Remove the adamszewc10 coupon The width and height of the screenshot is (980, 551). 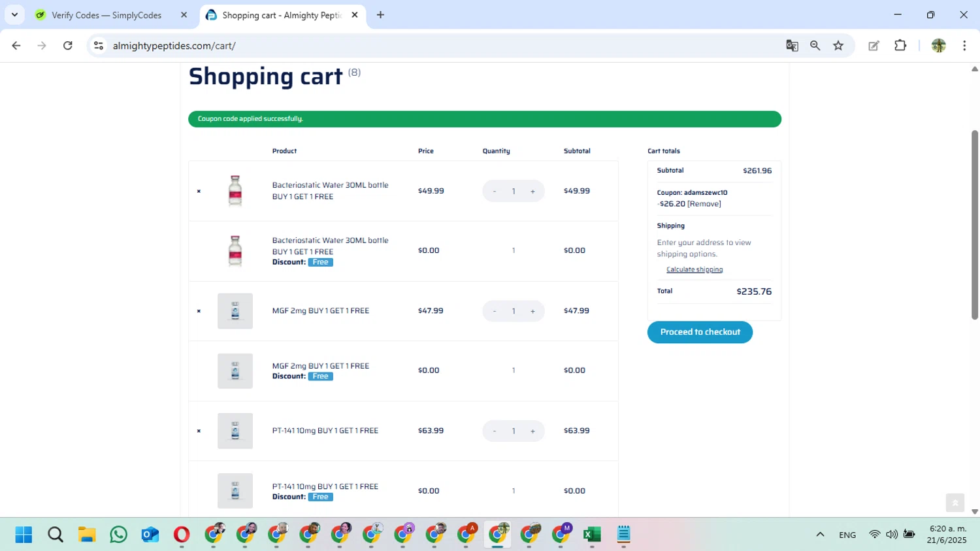704,204
